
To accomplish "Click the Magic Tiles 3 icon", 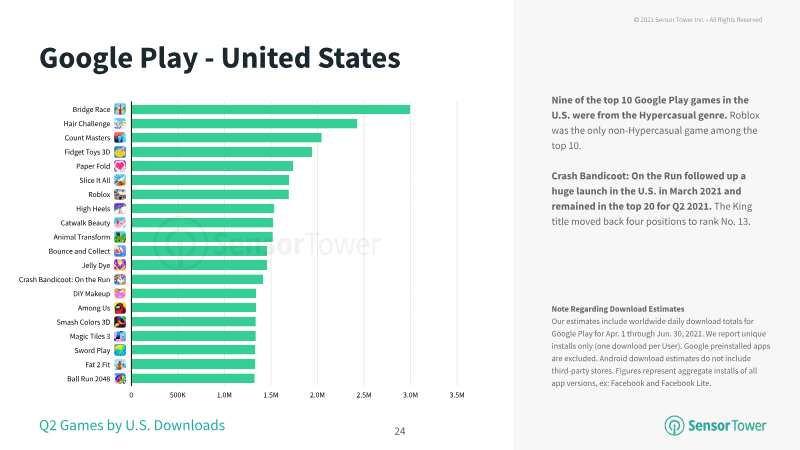I will (120, 336).
